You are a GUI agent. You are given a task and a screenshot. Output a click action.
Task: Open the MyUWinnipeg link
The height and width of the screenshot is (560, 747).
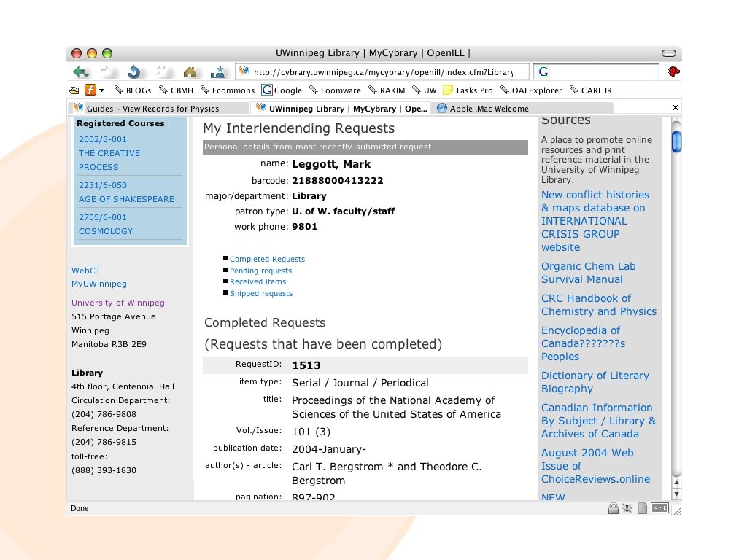click(99, 284)
